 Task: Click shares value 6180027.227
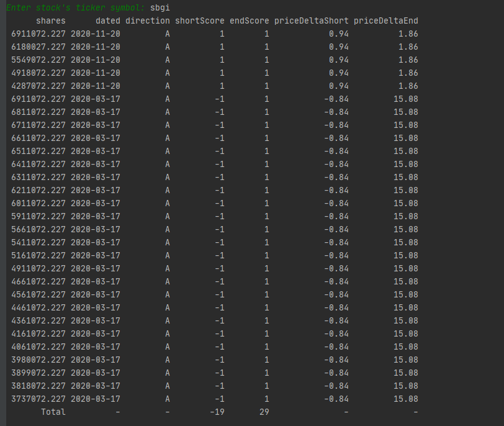pyautogui.click(x=38, y=47)
